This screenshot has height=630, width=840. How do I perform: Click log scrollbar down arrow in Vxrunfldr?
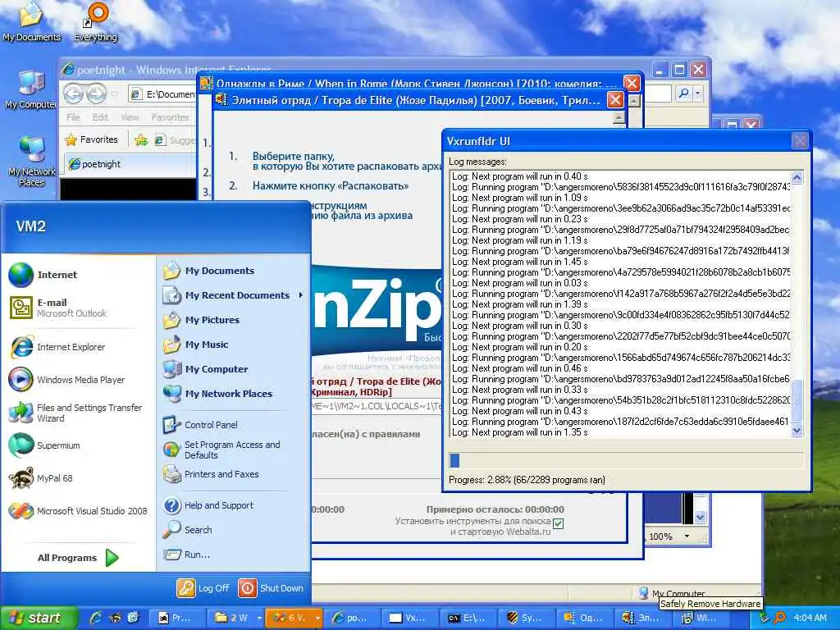tap(797, 430)
